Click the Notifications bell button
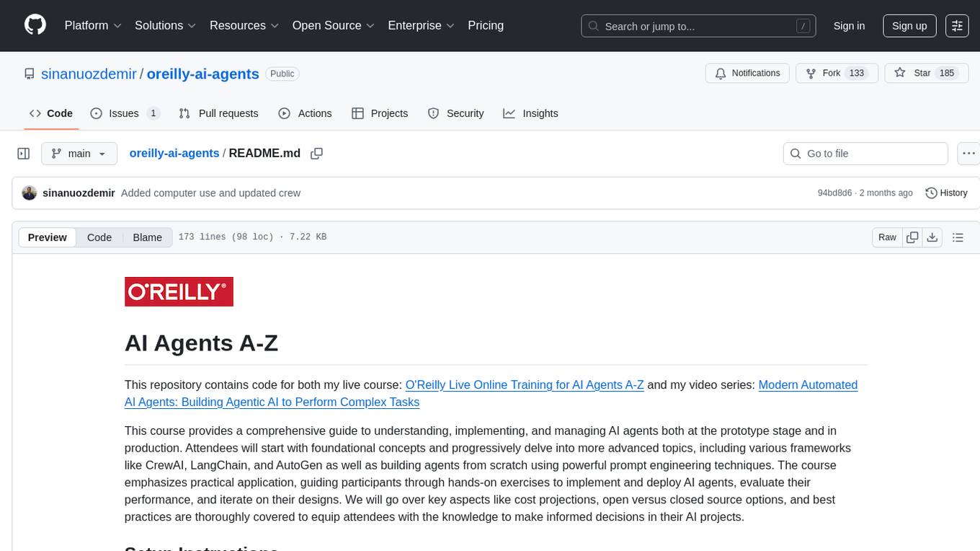The width and height of the screenshot is (980, 551). coord(747,74)
